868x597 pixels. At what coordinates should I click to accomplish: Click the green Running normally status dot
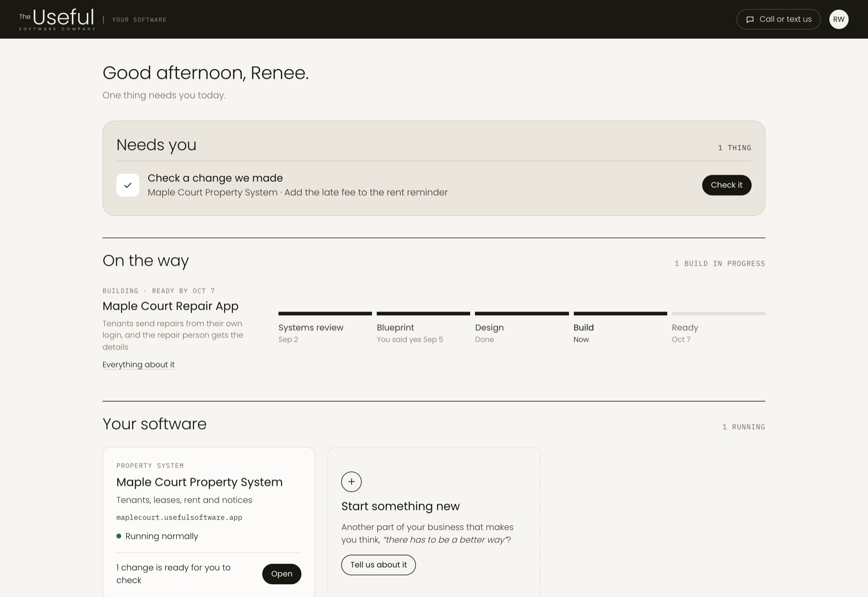[x=119, y=536]
